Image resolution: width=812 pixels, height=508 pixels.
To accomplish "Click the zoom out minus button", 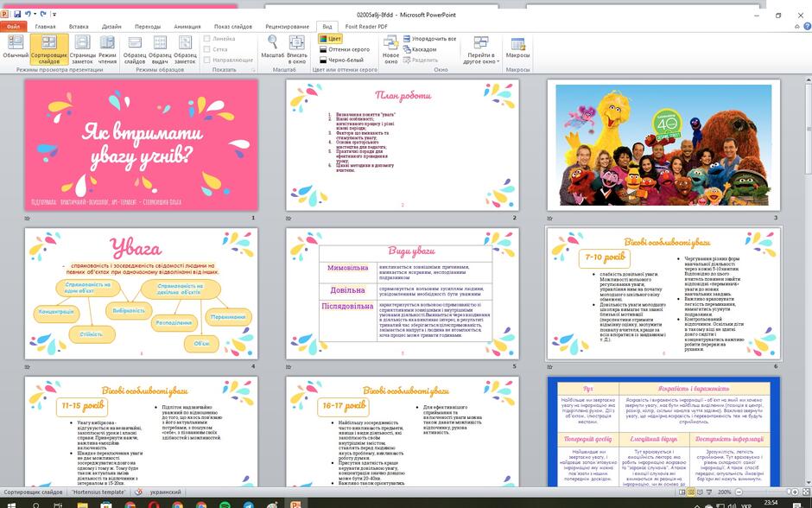I will tap(739, 492).
